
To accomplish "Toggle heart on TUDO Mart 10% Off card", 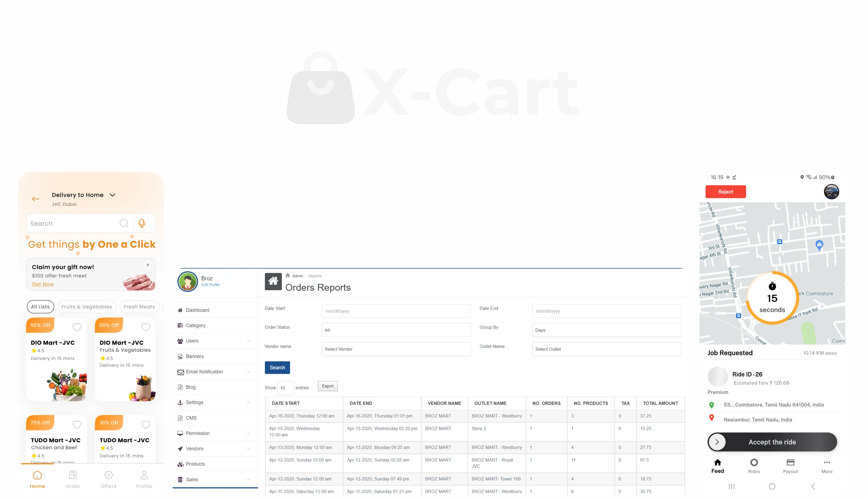I will click(x=146, y=424).
